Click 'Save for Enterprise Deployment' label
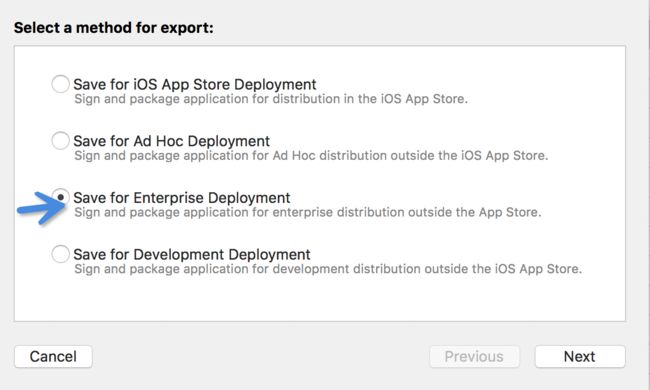 pos(182,198)
